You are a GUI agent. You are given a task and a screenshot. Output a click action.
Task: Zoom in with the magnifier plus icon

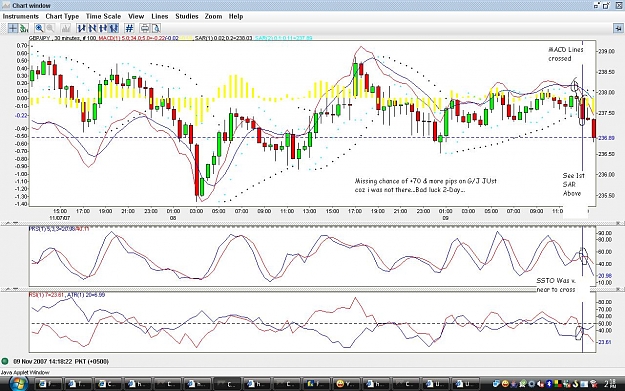(x=39, y=28)
